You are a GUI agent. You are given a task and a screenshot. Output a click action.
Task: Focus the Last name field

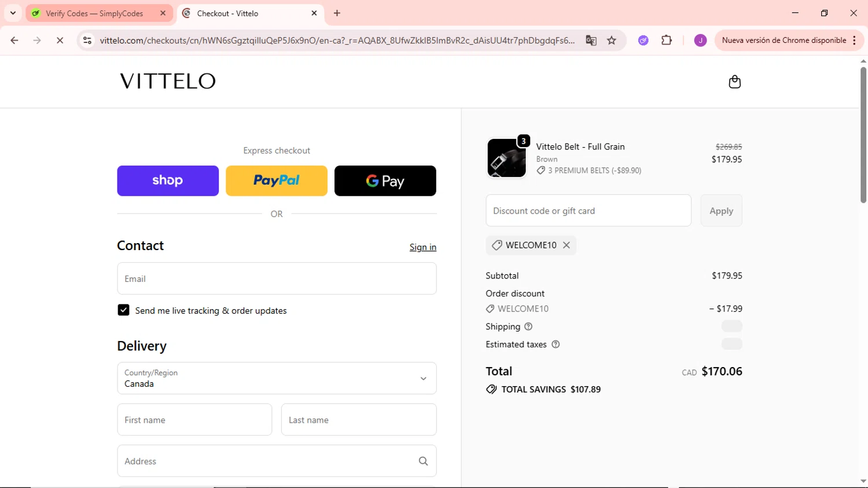(x=359, y=420)
